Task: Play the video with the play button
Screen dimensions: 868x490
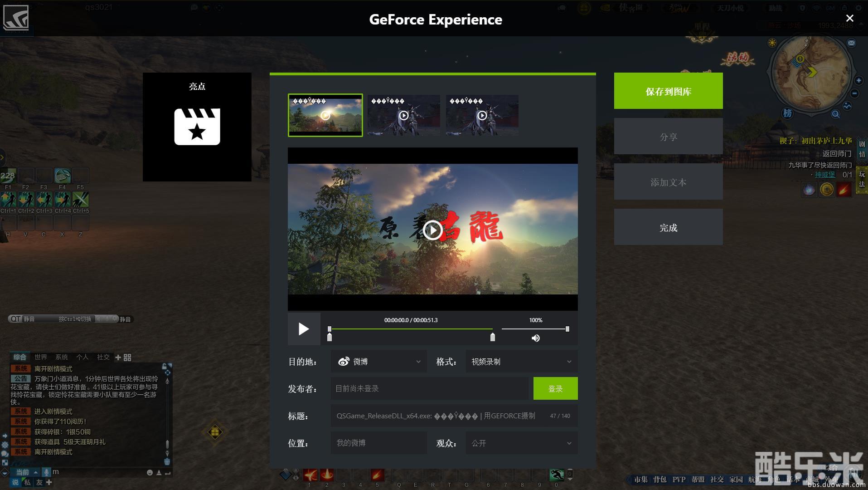Action: (304, 329)
